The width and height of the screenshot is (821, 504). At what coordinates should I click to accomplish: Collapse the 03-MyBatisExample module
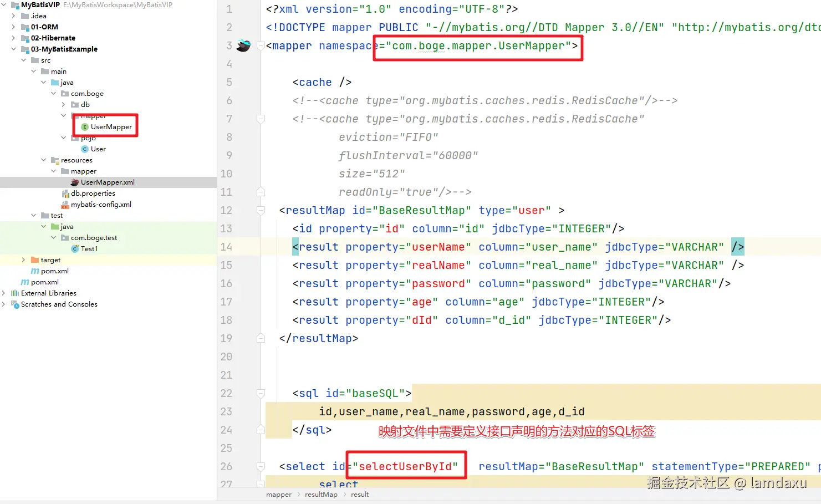tap(14, 49)
